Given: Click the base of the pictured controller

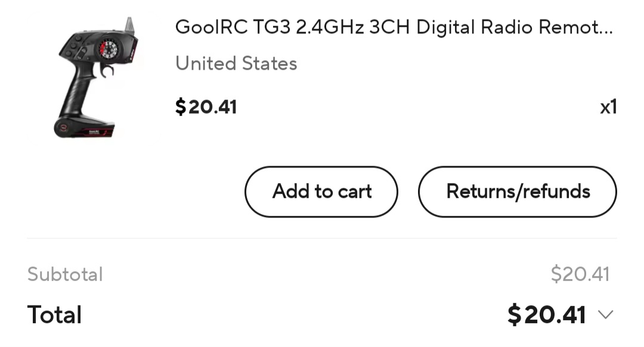Looking at the screenshot, I should pos(84,128).
